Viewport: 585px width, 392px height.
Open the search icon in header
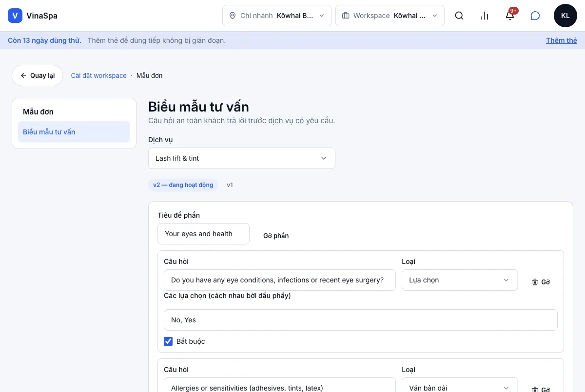click(x=459, y=16)
